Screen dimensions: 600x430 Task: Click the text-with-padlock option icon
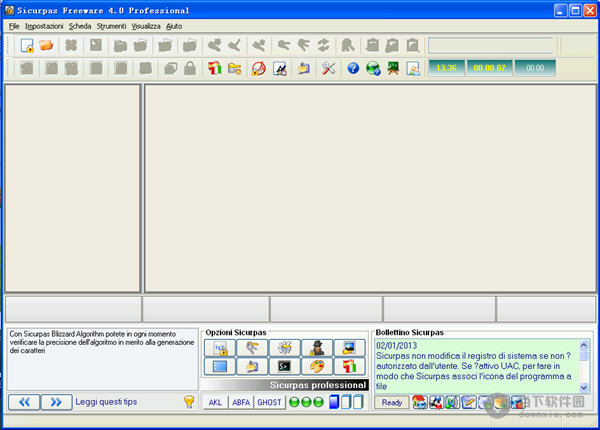(220, 348)
